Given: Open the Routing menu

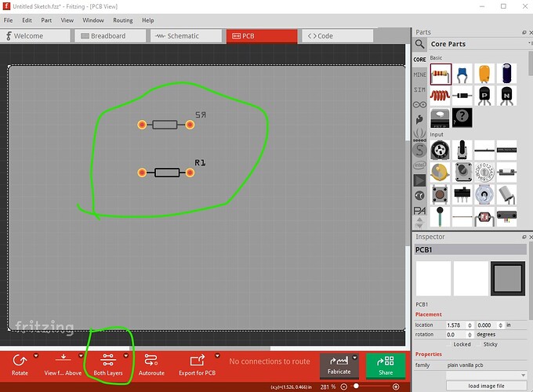Looking at the screenshot, I should pyautogui.click(x=122, y=20).
